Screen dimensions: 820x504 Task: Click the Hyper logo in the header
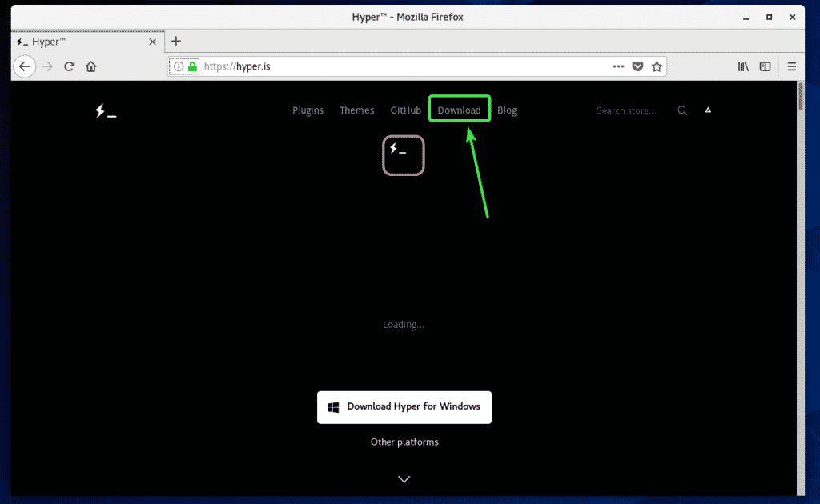(x=106, y=110)
